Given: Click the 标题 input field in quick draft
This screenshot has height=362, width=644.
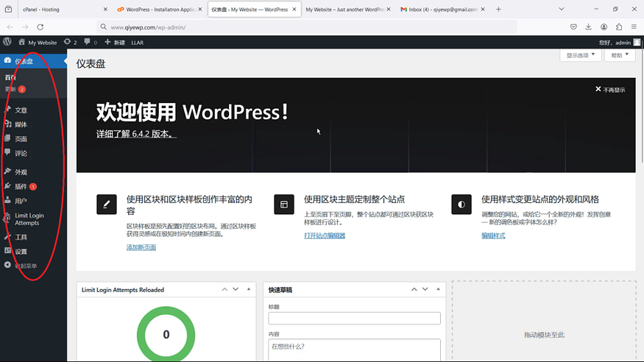Looking at the screenshot, I should coord(355,318).
